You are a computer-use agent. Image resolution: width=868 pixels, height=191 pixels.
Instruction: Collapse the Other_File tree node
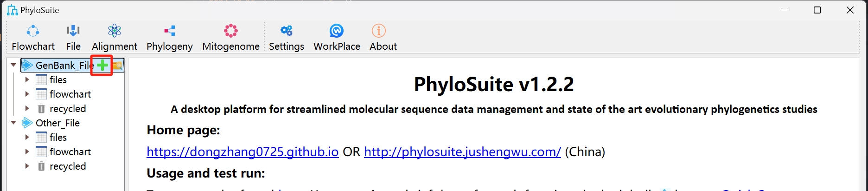[13, 123]
